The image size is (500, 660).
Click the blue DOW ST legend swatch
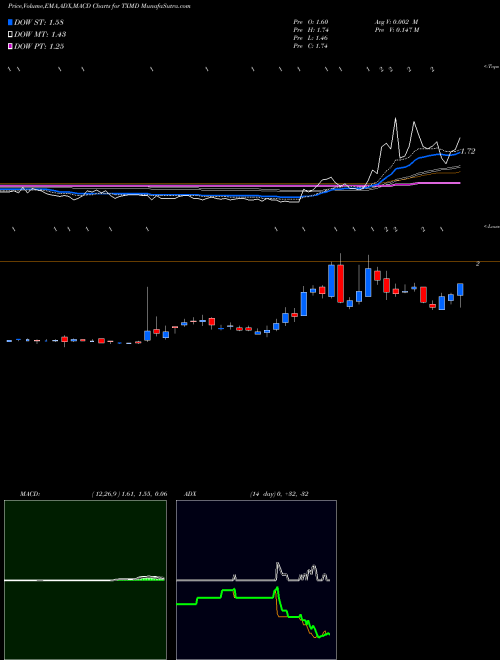11,22
